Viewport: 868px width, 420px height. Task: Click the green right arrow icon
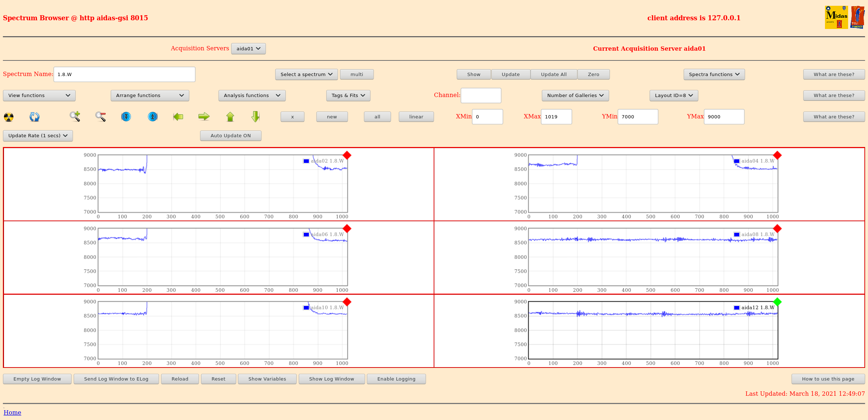point(204,117)
